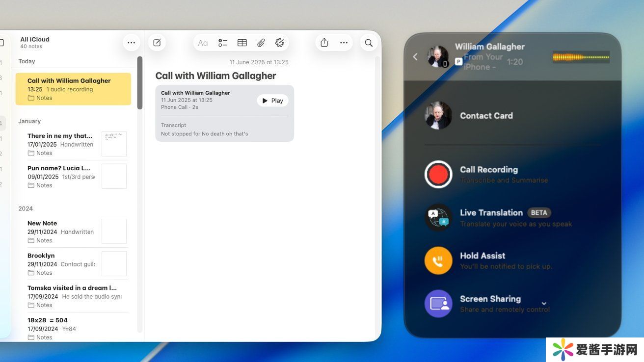Insert a checklist via the toolbar
This screenshot has height=362, width=644.
223,43
